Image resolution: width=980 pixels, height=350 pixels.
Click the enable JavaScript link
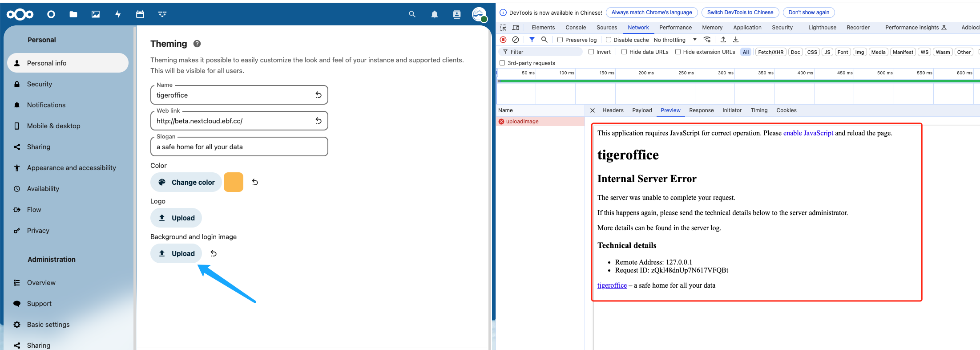tap(808, 133)
